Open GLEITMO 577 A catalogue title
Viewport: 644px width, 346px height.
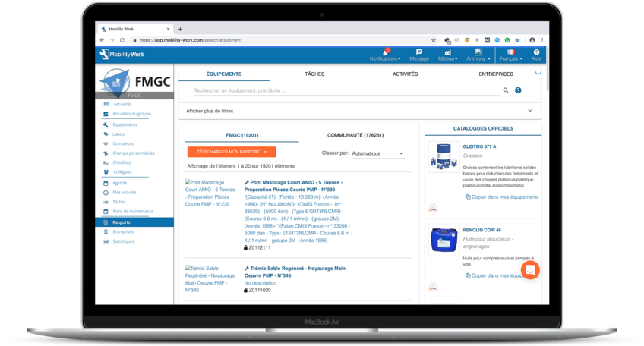[479, 146]
